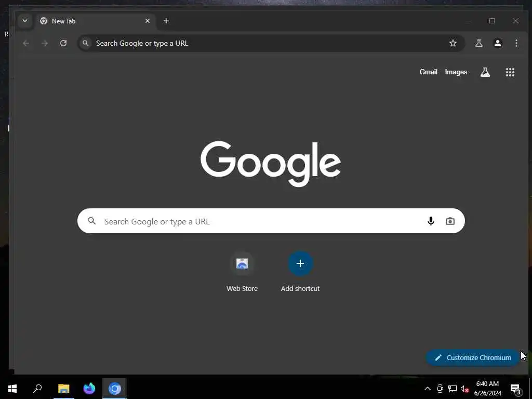Open Customize Chromium
This screenshot has width=532, height=399.
point(473,357)
